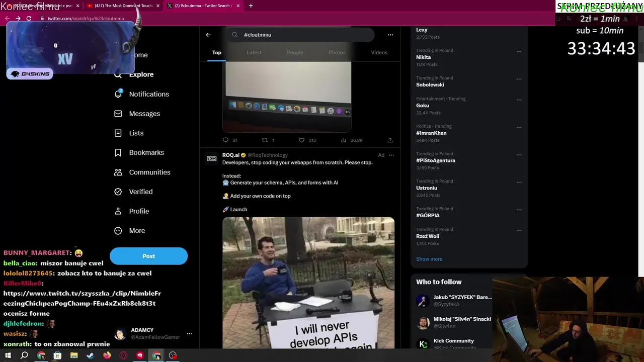
Task: Launch Firefox from the taskbar
Action: (x=107, y=355)
